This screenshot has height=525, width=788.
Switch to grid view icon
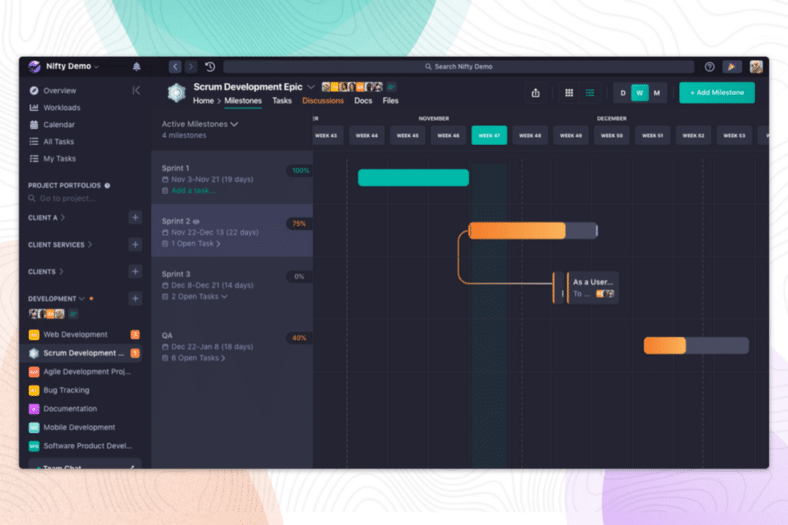[569, 93]
